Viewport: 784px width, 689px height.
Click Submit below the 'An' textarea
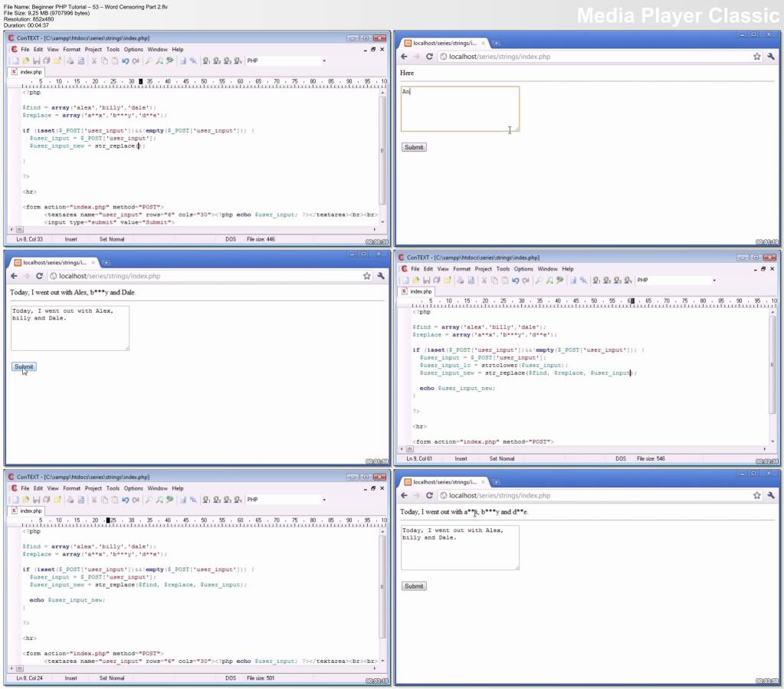[x=414, y=147]
